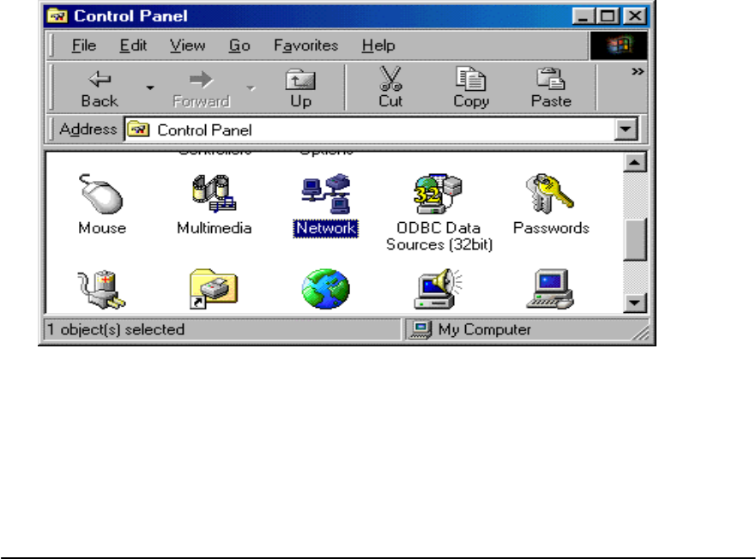Open the Help menu
The image size is (756, 559).
pyautogui.click(x=378, y=45)
